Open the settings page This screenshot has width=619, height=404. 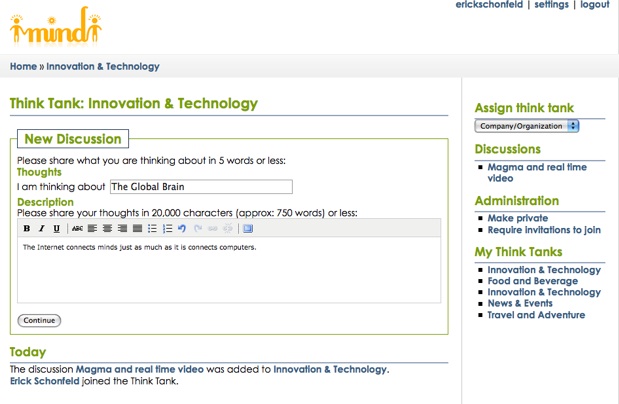tap(551, 5)
